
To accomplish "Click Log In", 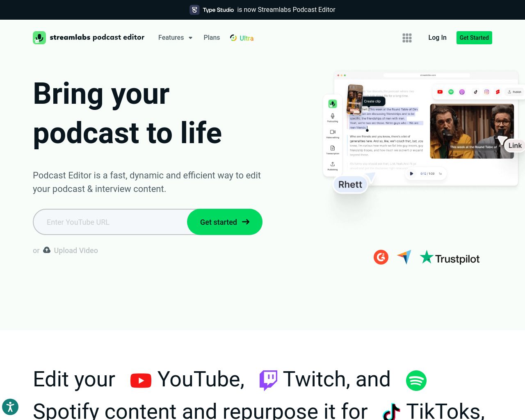I will pyautogui.click(x=437, y=38).
